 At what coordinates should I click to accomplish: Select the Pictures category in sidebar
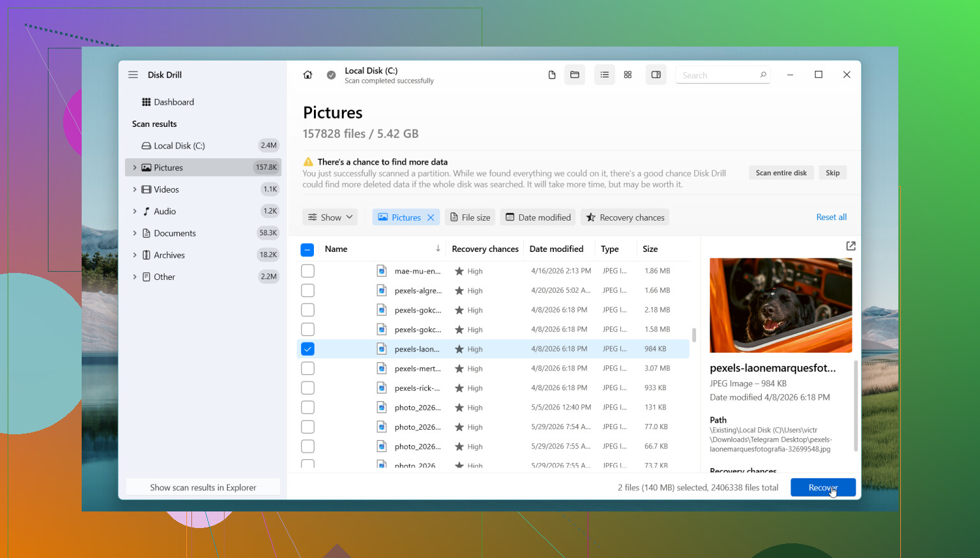pyautogui.click(x=203, y=167)
